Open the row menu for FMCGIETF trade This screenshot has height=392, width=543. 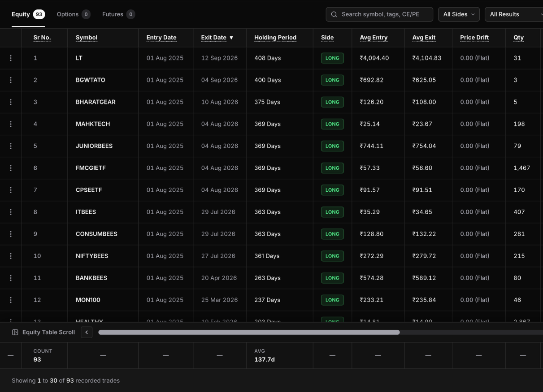pos(11,168)
